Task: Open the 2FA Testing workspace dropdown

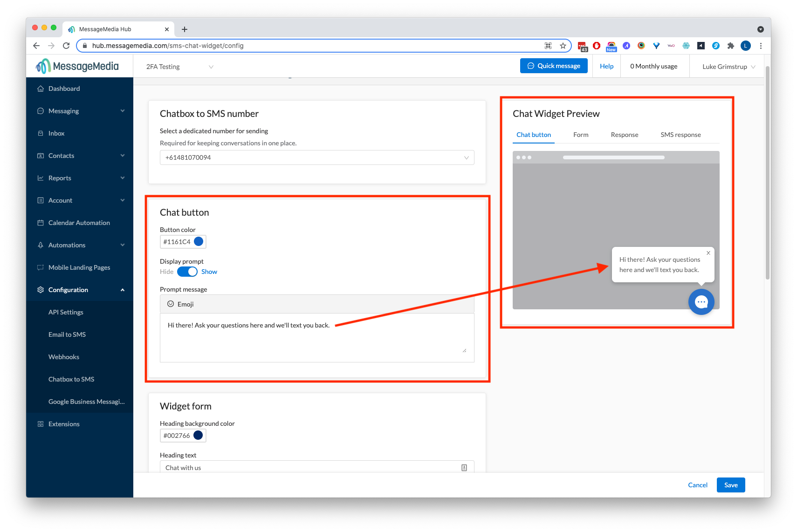Action: [179, 66]
